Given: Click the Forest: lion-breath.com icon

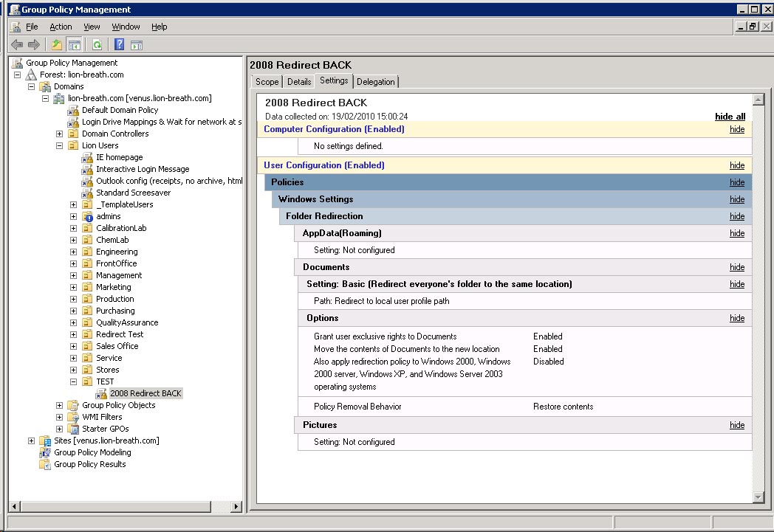Looking at the screenshot, I should point(31,75).
